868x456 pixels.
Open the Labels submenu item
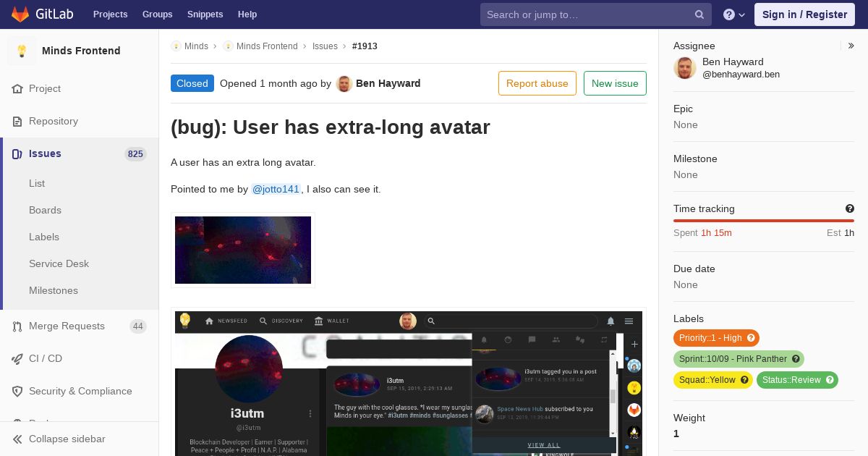[44, 237]
